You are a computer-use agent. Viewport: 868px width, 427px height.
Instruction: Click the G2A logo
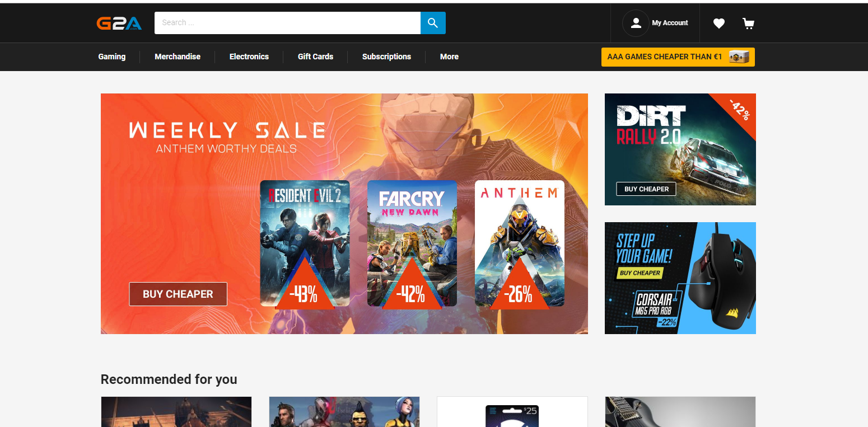(119, 23)
